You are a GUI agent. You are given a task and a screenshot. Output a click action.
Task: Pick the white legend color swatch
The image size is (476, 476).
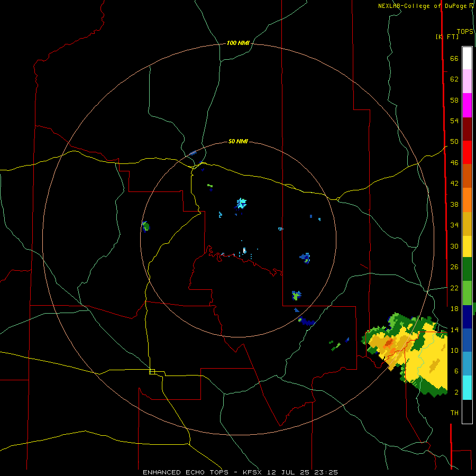pyautogui.click(x=467, y=58)
